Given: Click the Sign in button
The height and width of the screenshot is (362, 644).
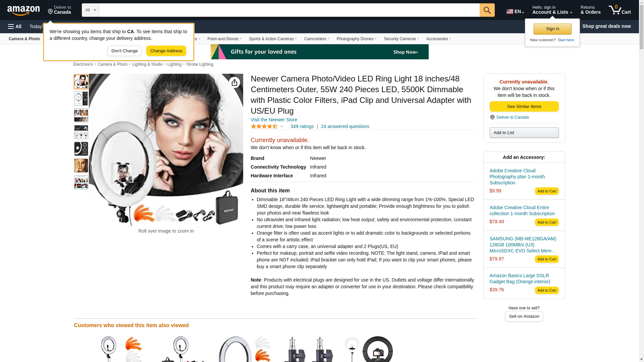Looking at the screenshot, I should point(552,29).
